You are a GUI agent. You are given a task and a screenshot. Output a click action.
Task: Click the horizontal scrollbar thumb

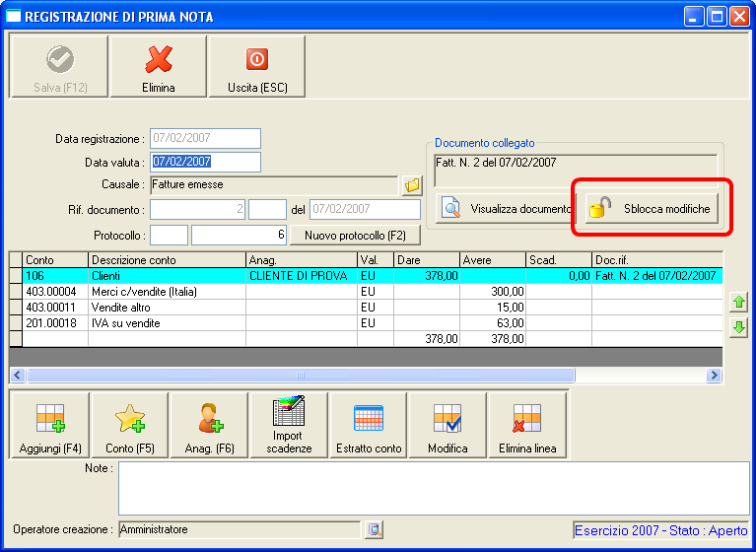[x=301, y=376]
